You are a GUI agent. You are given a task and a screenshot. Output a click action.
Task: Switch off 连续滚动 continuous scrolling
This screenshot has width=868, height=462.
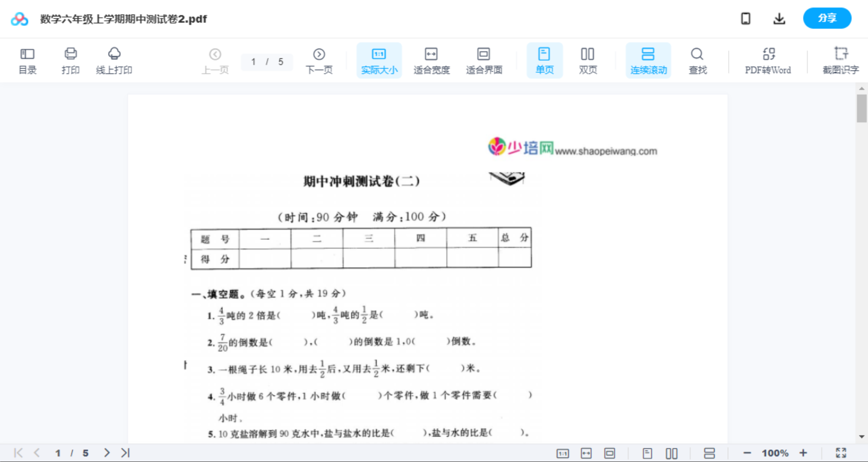(x=648, y=60)
